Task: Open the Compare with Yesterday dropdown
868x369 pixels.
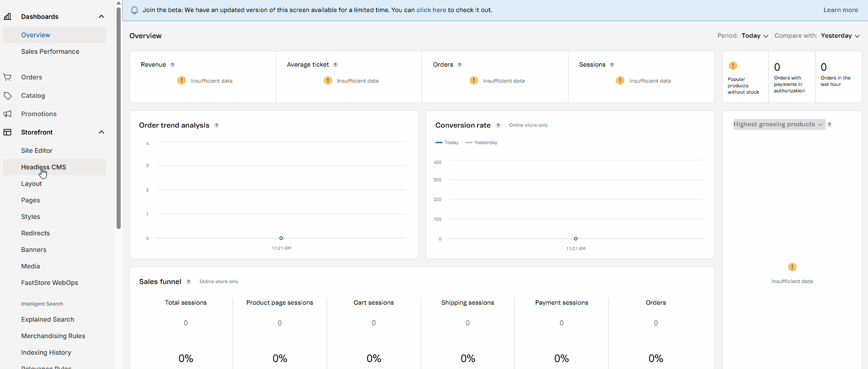Action: 840,36
